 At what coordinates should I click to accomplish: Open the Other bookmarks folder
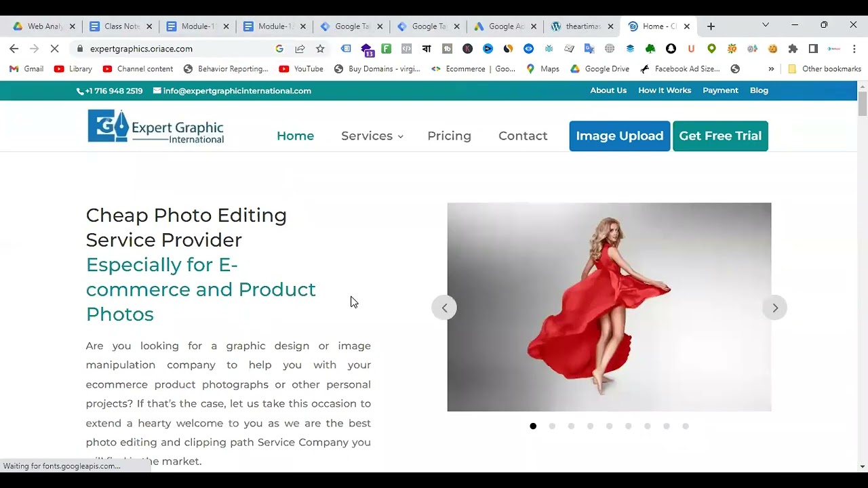[x=825, y=69]
